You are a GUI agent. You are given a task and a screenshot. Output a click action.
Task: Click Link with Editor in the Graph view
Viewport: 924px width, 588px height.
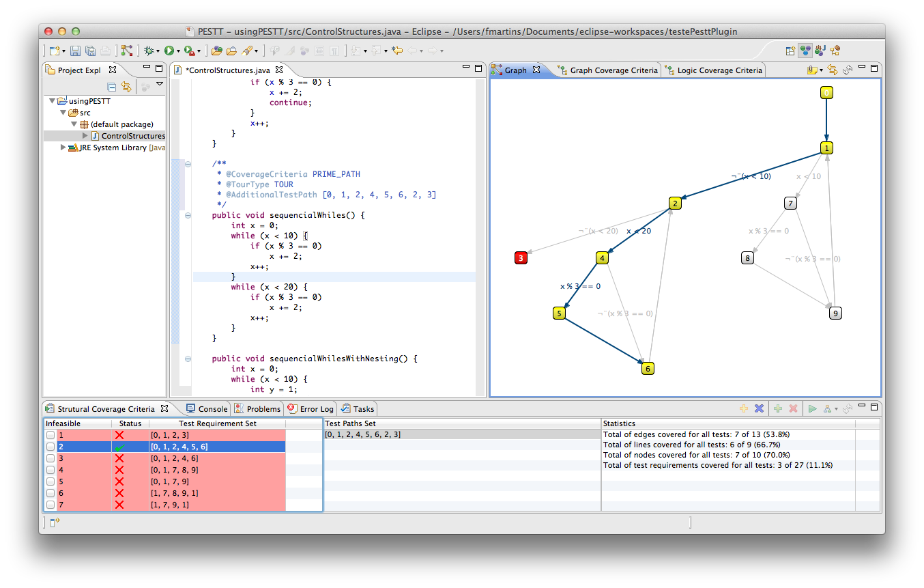click(x=833, y=70)
